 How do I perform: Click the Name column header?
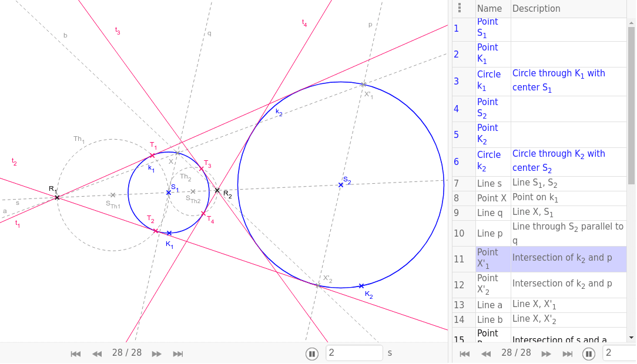(x=490, y=9)
